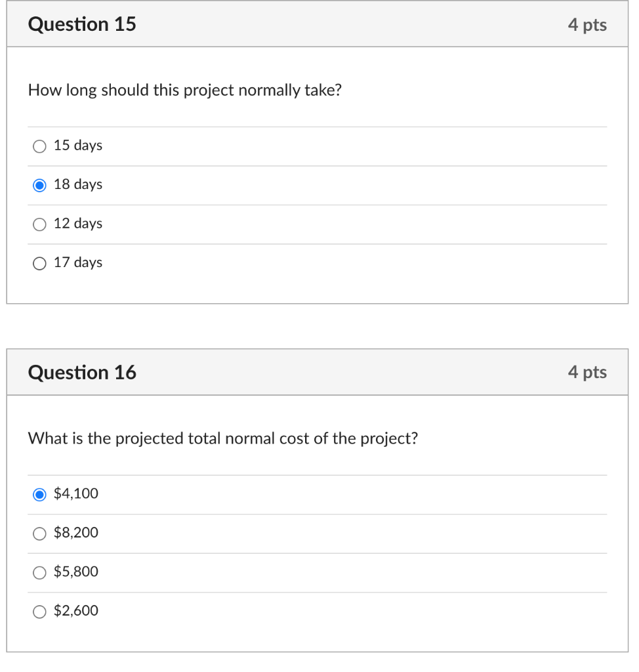Click the Question 15 header
Image resolution: width=639 pixels, height=672 pixels.
click(x=82, y=24)
